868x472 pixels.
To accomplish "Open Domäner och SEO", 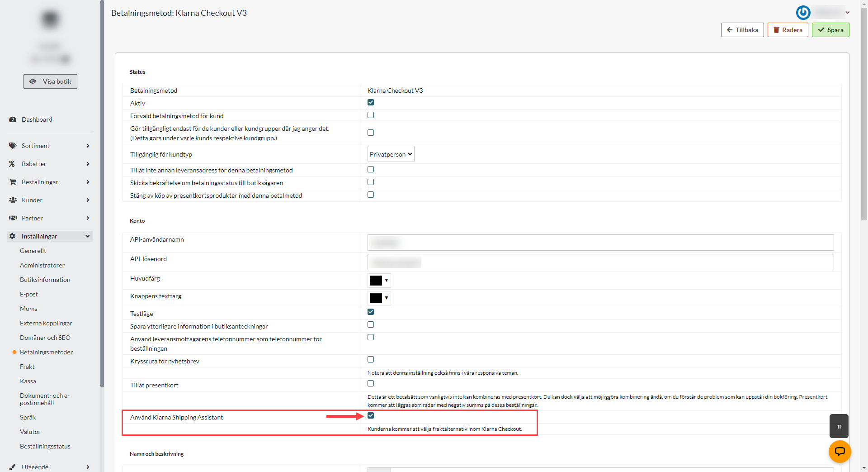I will tap(45, 338).
